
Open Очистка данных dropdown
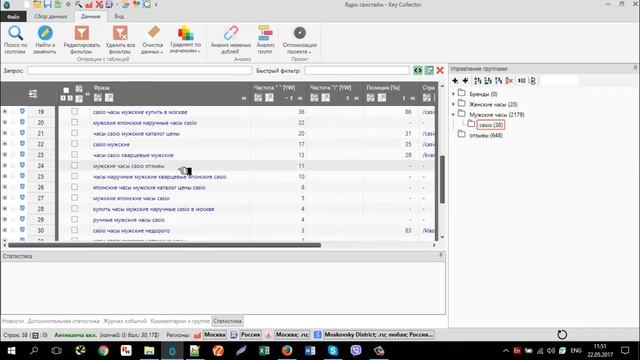coord(153,40)
